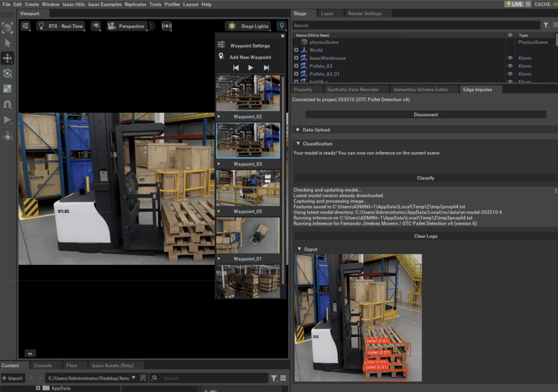Expand the Data Upload section

(x=298, y=130)
